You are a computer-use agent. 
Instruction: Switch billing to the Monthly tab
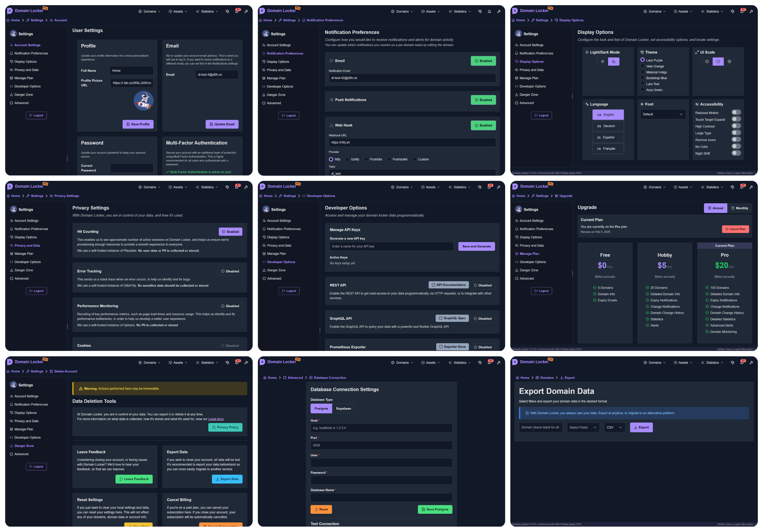tap(739, 208)
